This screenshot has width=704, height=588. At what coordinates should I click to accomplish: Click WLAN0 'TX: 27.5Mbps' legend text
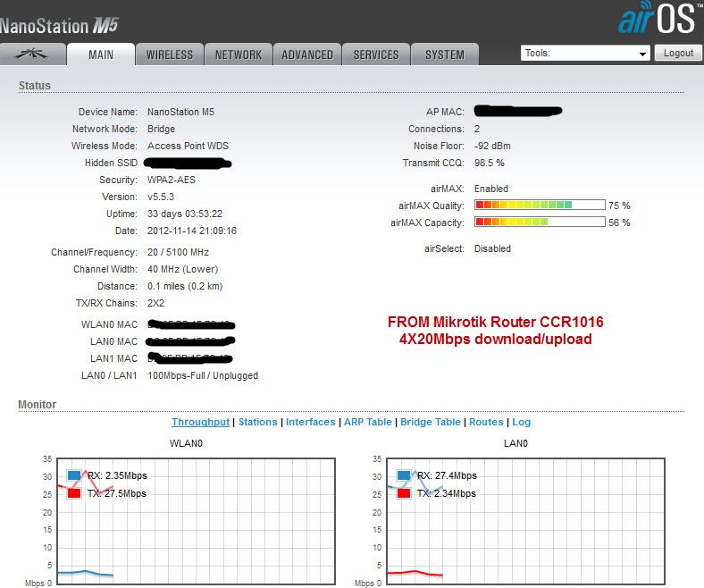click(117, 493)
